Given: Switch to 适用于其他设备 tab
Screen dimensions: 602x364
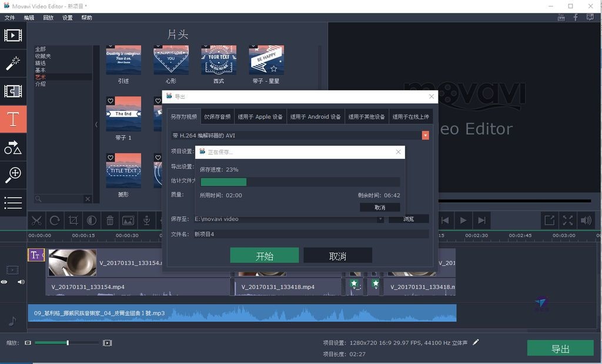Looking at the screenshot, I should point(366,117).
